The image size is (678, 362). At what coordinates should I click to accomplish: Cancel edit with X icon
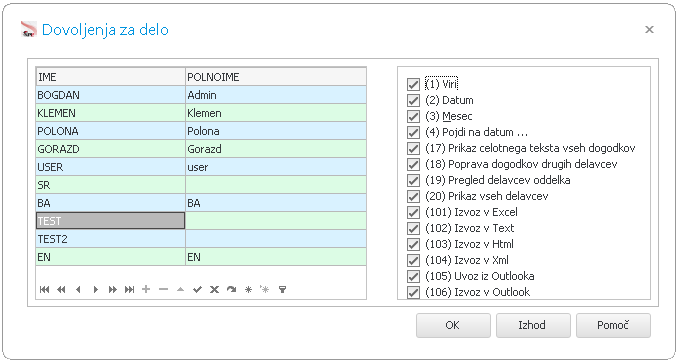click(214, 290)
